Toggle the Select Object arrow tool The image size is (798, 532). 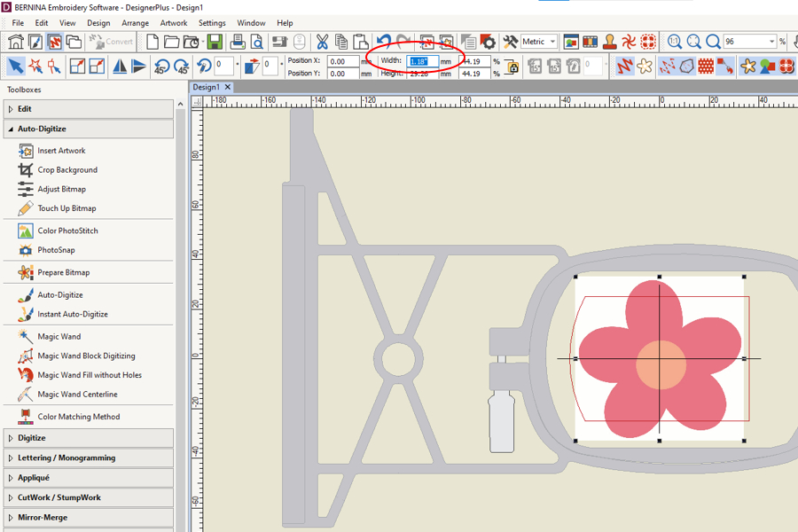pyautogui.click(x=15, y=65)
